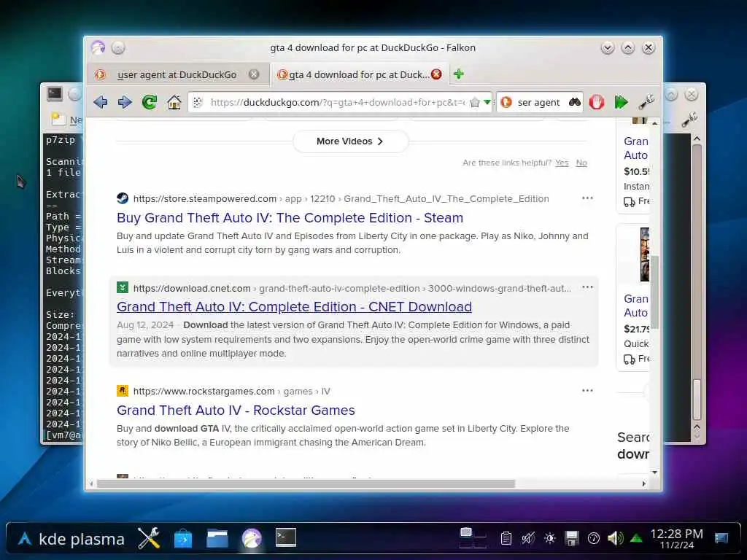Launch Discover software store from taskbar
747x560 pixels.
(183, 539)
